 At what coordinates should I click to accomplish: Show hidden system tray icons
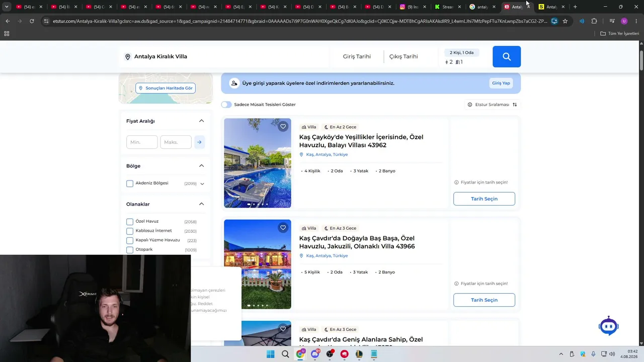coord(561,354)
